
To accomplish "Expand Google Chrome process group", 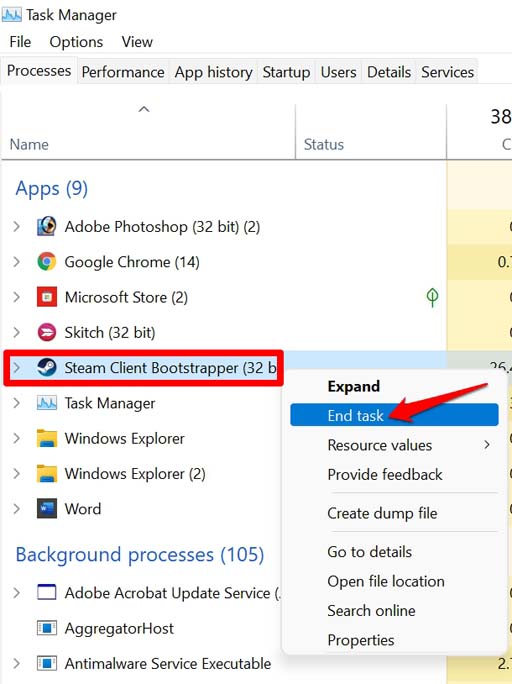I will pos(17,262).
